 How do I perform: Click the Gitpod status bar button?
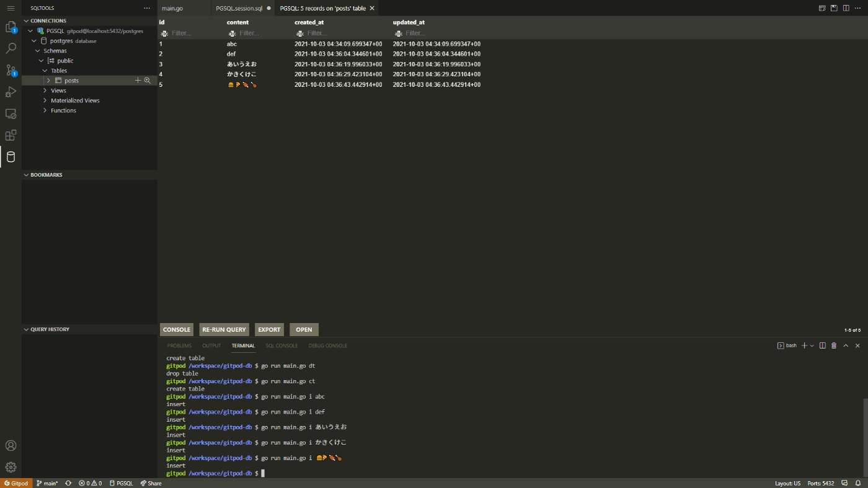[16, 483]
